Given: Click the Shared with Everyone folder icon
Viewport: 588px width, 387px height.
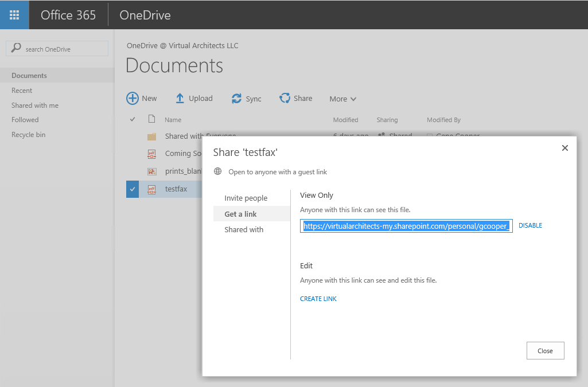Looking at the screenshot, I should click(x=151, y=137).
